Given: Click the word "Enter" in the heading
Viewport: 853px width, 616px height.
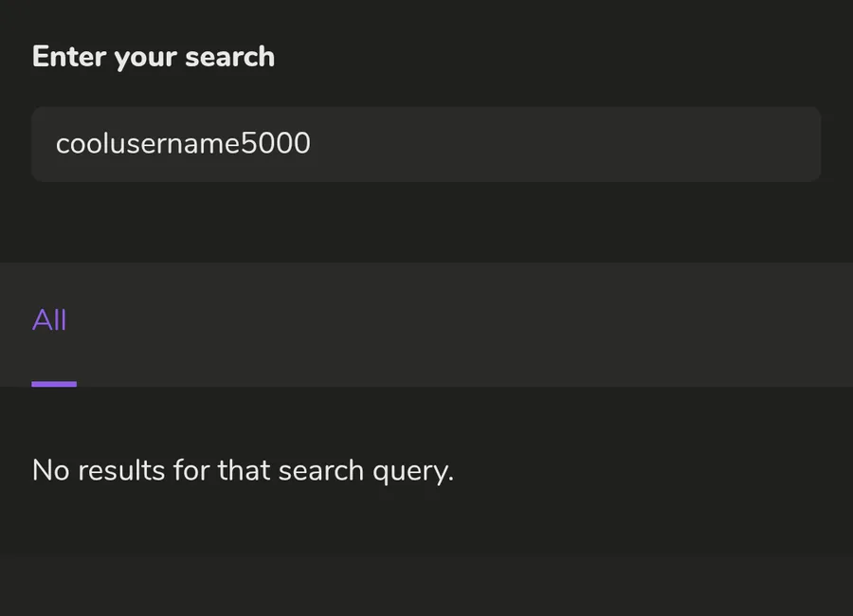Looking at the screenshot, I should click(68, 57).
